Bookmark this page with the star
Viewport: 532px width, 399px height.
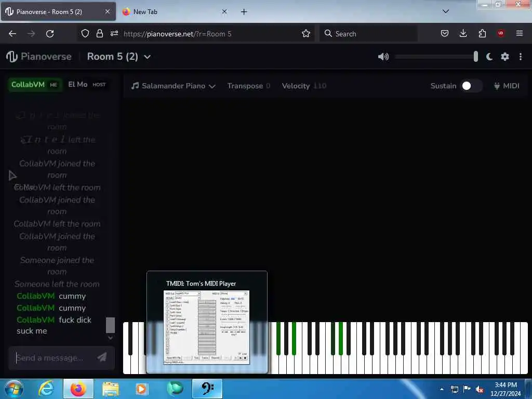306,34
